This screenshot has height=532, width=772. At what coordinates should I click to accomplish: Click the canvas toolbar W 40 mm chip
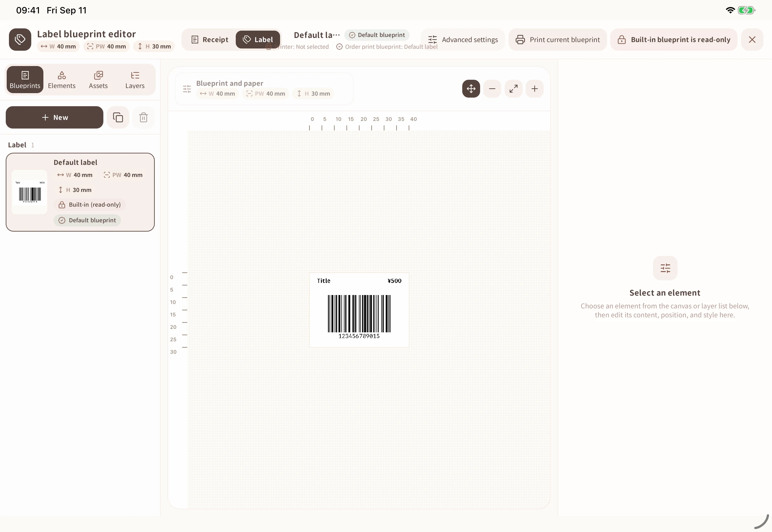217,94
